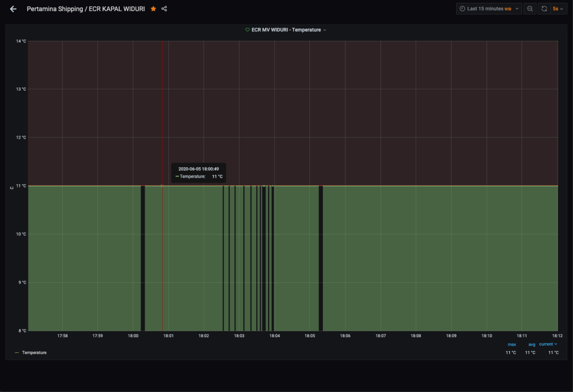Click the 12 °C y-axis label
This screenshot has height=392, width=573.
(21, 138)
